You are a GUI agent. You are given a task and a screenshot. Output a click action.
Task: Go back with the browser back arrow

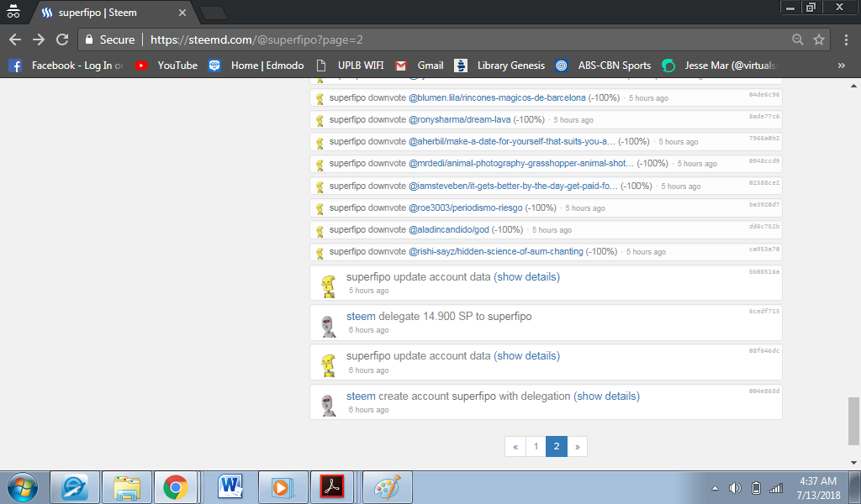pyautogui.click(x=15, y=39)
